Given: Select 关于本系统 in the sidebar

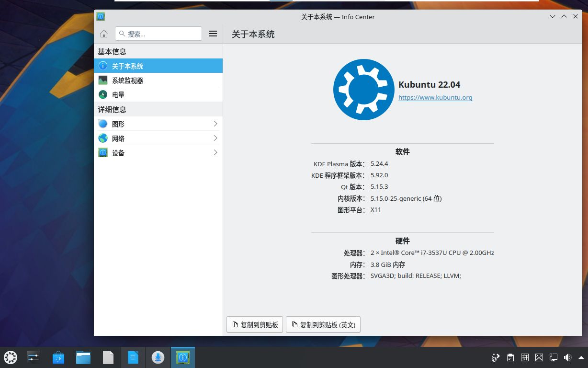Looking at the screenshot, I should click(158, 66).
